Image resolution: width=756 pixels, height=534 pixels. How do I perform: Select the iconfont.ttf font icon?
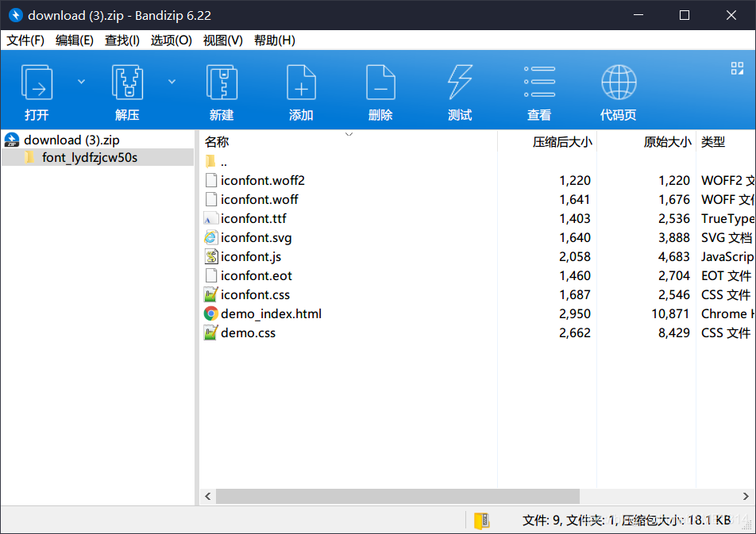point(210,218)
